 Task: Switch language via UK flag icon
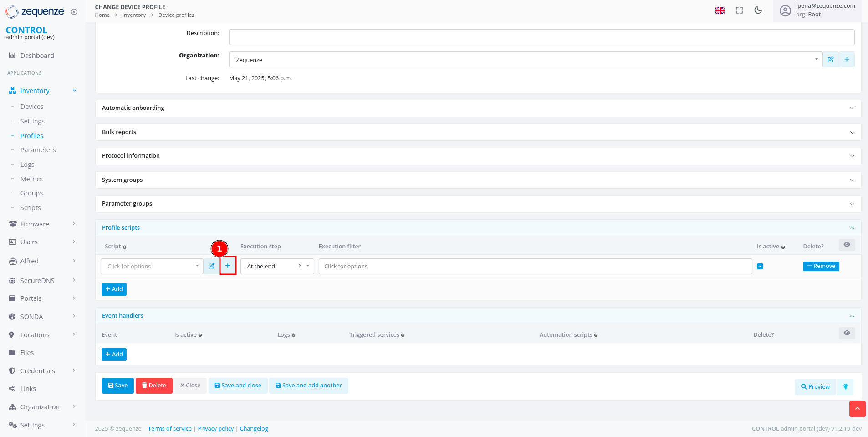(720, 10)
